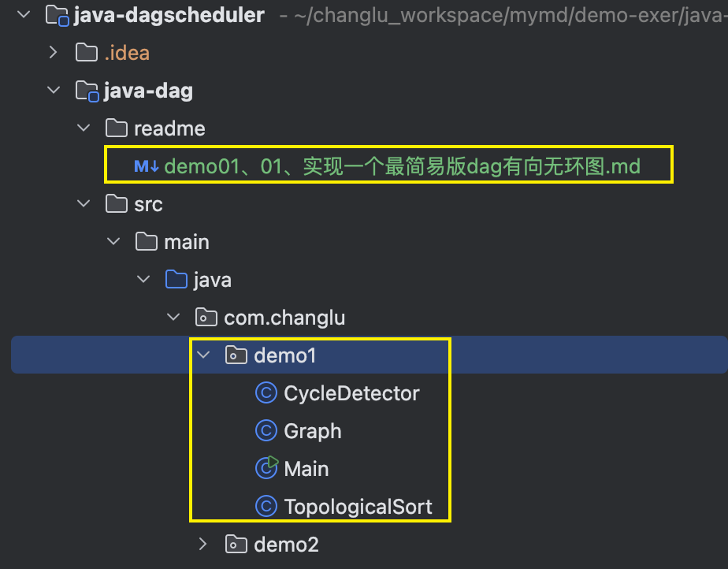This screenshot has height=569, width=728.
Task: Select the java-dag module name
Action: click(x=148, y=91)
